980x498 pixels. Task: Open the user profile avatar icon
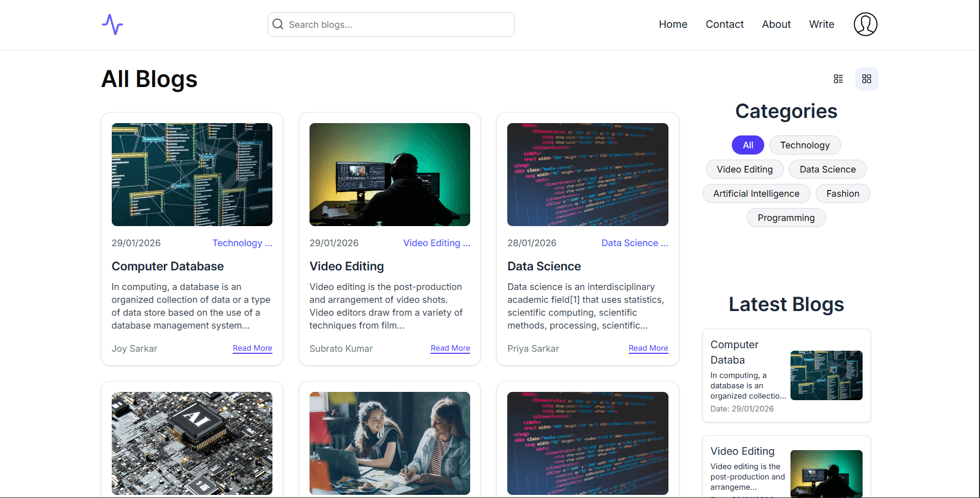[x=865, y=24]
